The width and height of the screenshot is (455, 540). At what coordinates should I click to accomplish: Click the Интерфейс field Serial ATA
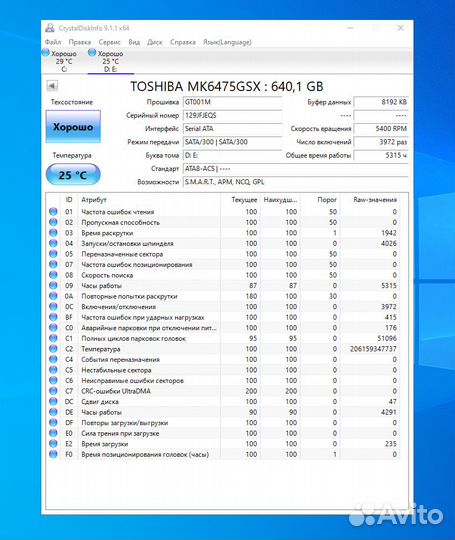(232, 129)
